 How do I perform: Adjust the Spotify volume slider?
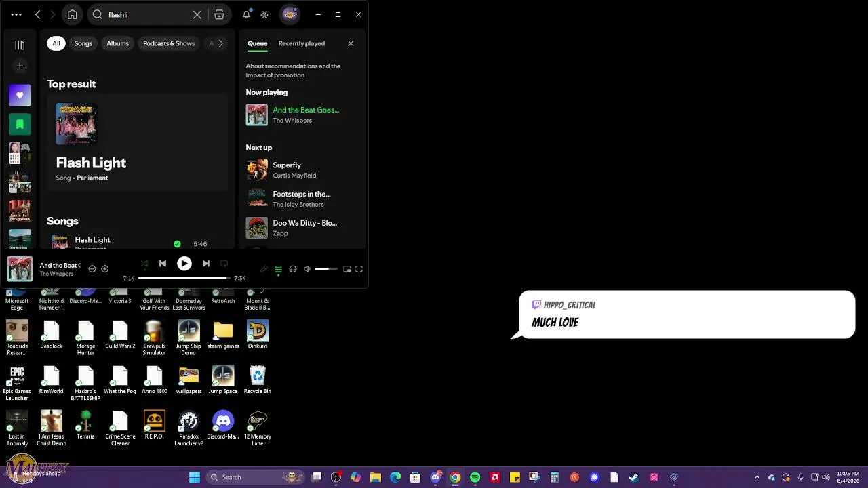[326, 269]
